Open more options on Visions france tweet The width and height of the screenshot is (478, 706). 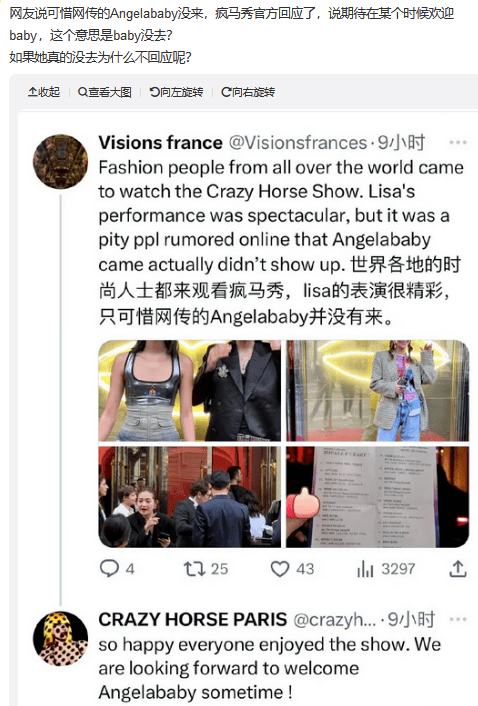click(458, 143)
